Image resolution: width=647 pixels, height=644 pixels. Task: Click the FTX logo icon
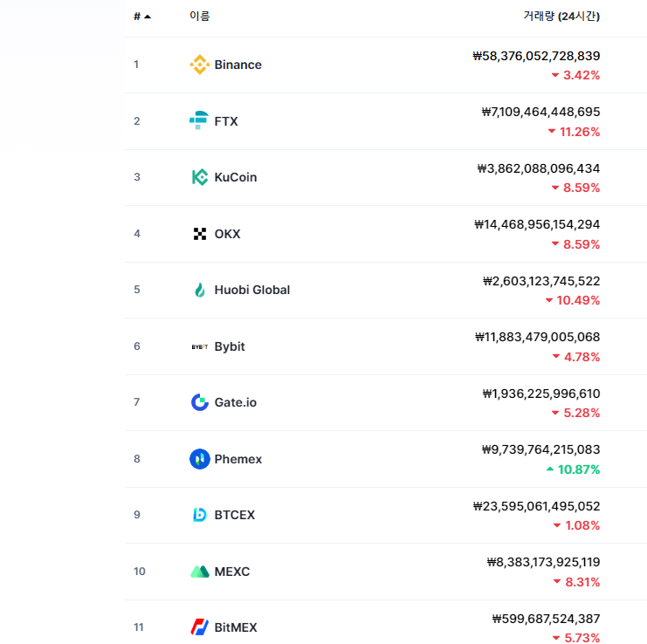tap(199, 121)
